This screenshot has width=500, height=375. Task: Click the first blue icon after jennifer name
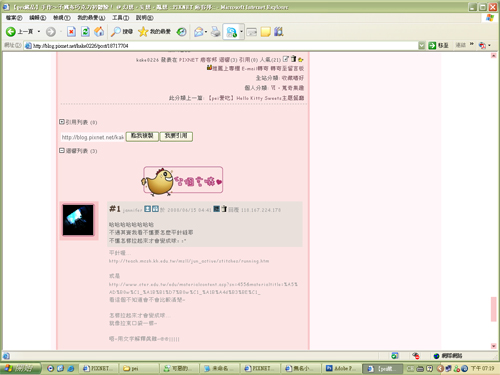coord(147,209)
